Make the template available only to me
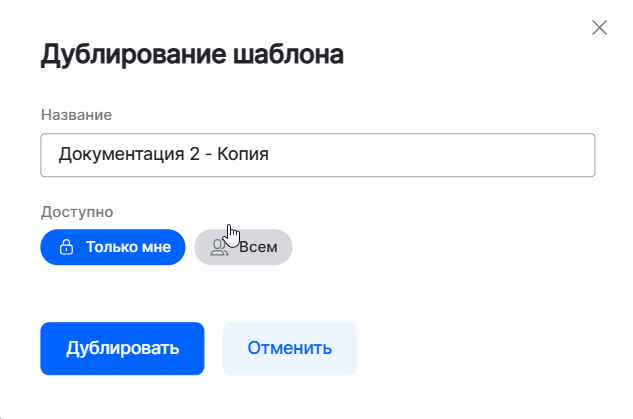Image resolution: width=633 pixels, height=419 pixels. pos(113,247)
